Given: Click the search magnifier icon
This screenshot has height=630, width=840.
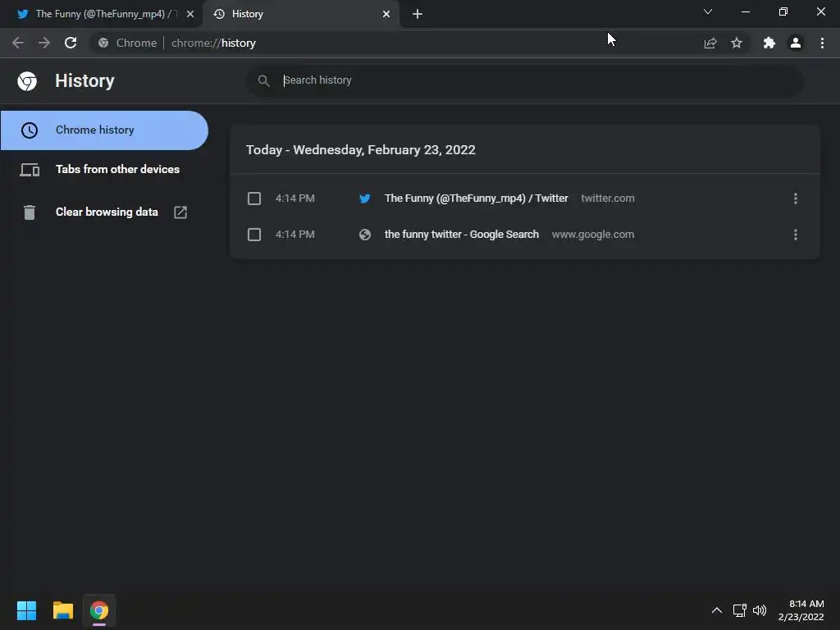Looking at the screenshot, I should pos(263,80).
